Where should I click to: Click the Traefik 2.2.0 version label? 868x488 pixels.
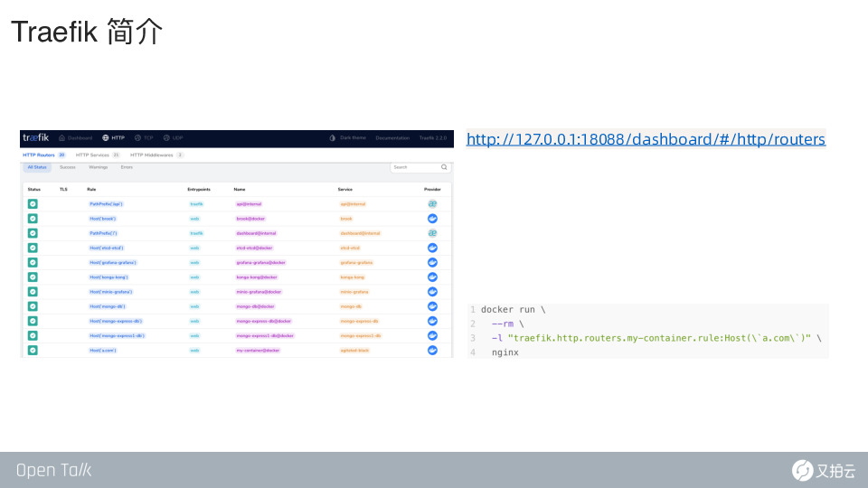(x=433, y=137)
